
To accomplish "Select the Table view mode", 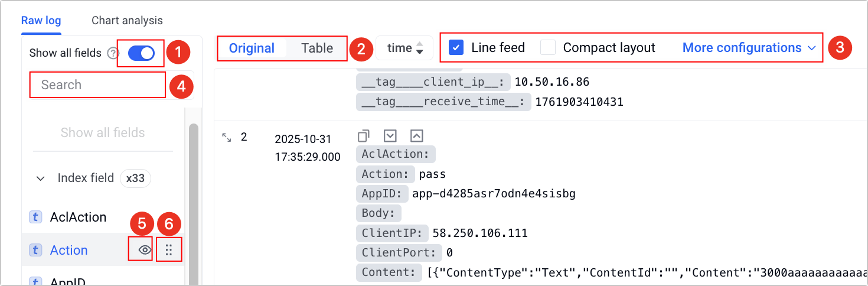I will click(317, 48).
